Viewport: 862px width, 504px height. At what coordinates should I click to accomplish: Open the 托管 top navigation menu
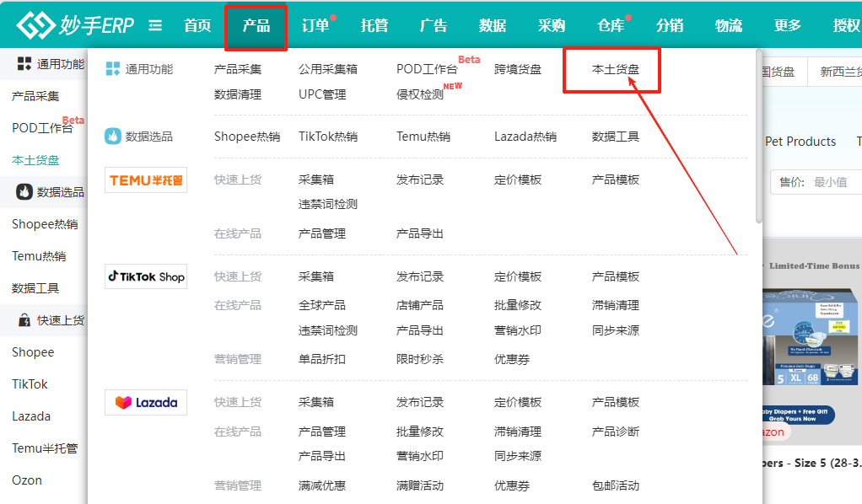[374, 25]
